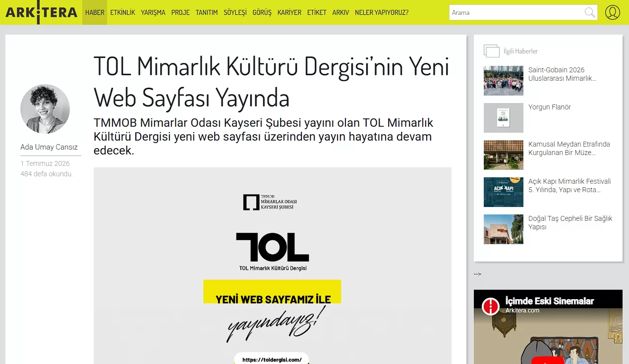
Task: Click the Arkitera channel icon on video
Action: coord(491,306)
